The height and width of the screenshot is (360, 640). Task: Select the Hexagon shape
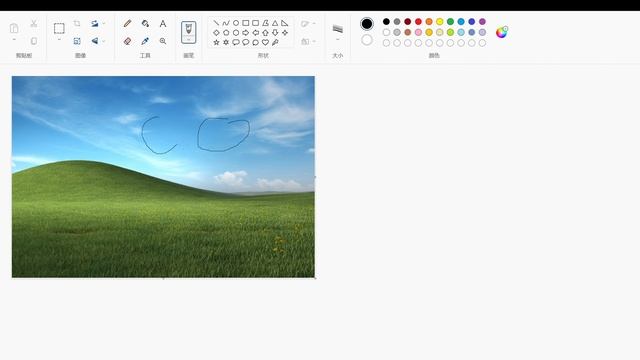236,33
